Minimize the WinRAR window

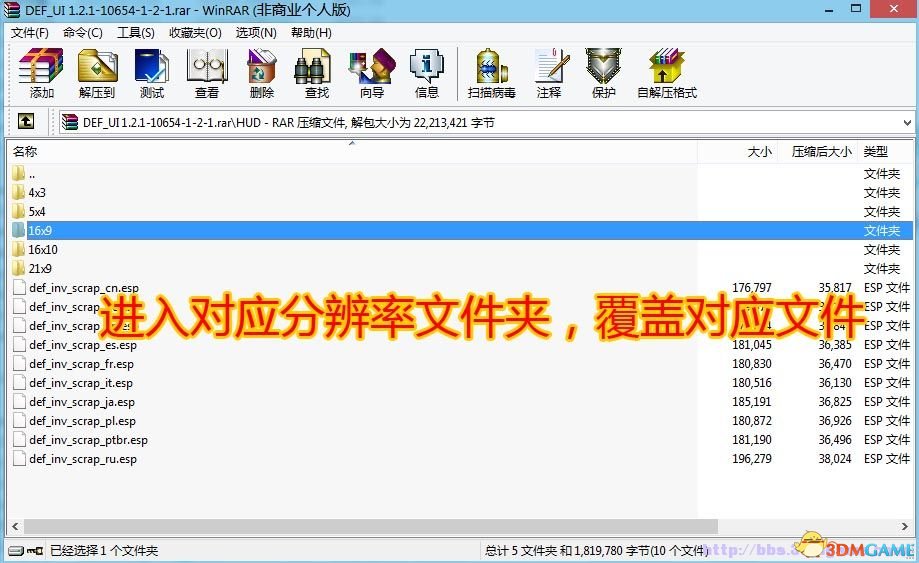click(x=829, y=9)
